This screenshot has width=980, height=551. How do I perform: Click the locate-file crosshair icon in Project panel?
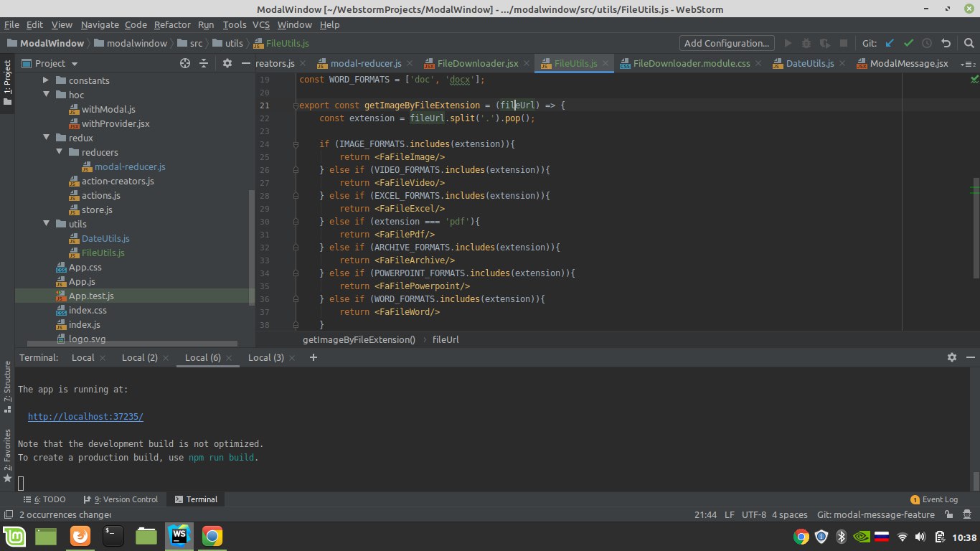(x=184, y=63)
